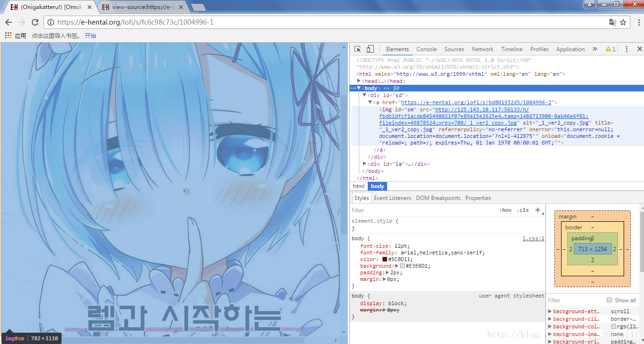Image resolution: width=644 pixels, height=344 pixels.
Task: Click the Computed filter input field
Action: pos(575,300)
